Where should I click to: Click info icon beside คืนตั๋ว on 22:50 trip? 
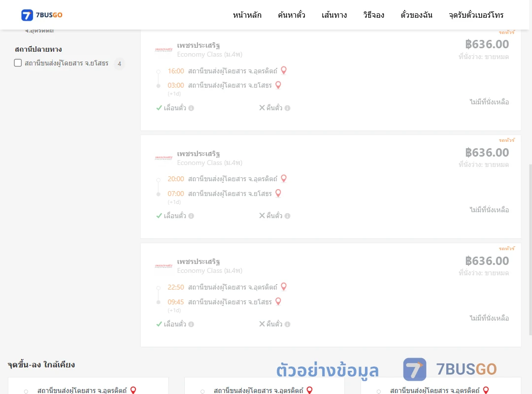[287, 324]
